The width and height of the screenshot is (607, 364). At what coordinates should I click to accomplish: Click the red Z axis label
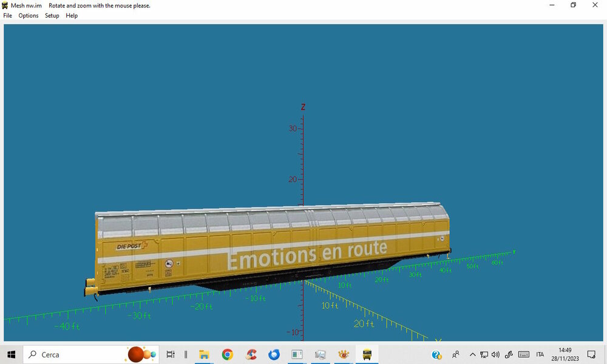303,107
